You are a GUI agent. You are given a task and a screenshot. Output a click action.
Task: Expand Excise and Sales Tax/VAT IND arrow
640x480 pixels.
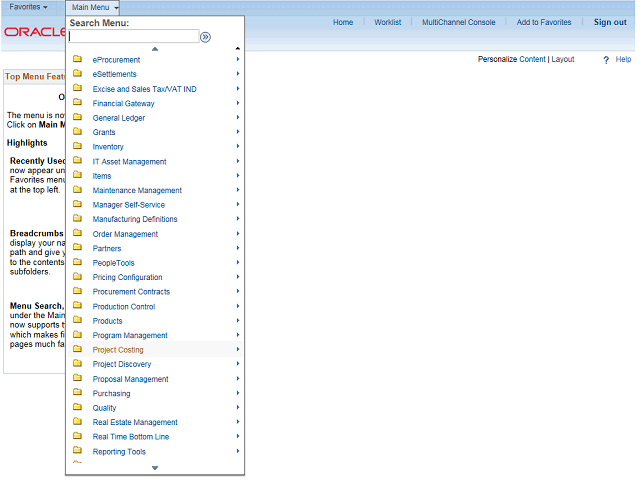point(238,89)
